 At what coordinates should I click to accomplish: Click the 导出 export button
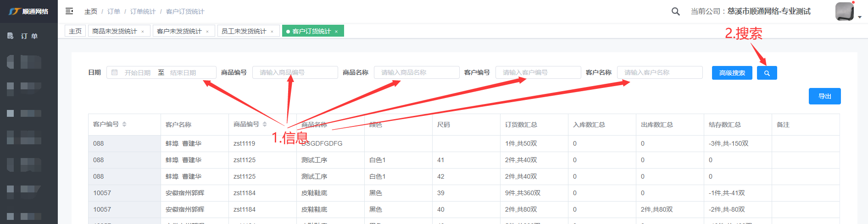point(824,96)
